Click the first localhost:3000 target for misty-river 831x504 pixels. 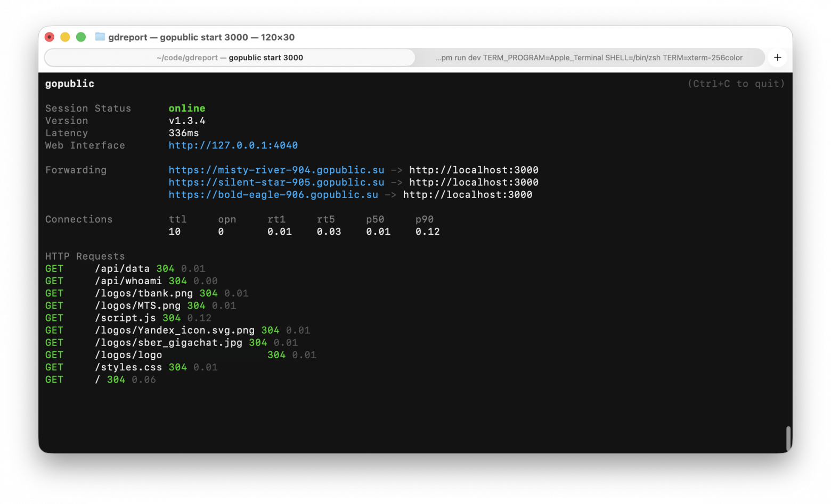click(474, 170)
